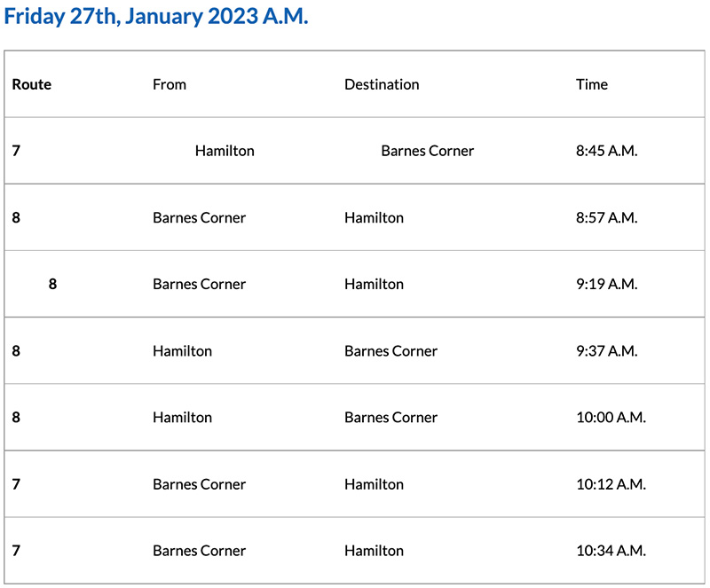Choose the 10:34 A.M. time cell
Image resolution: width=710 pixels, height=588 pixels.
(611, 551)
